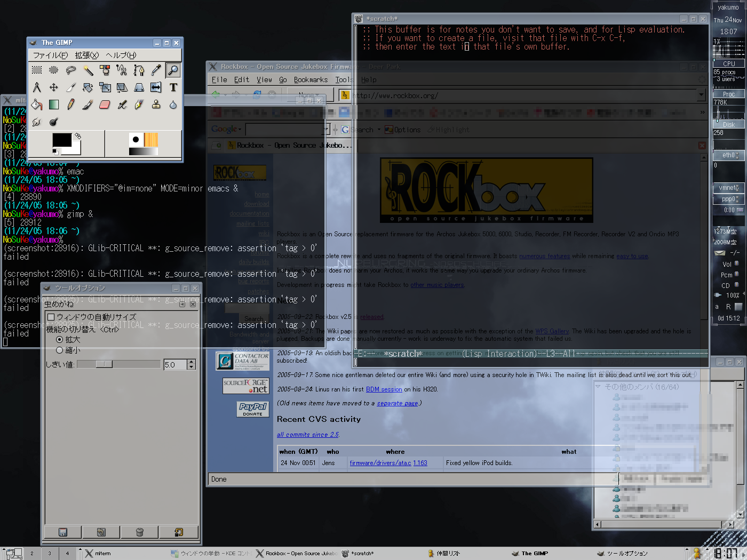The width and height of the screenshot is (747, 560).
Task: Activate the Airbrush tool
Action: [122, 104]
